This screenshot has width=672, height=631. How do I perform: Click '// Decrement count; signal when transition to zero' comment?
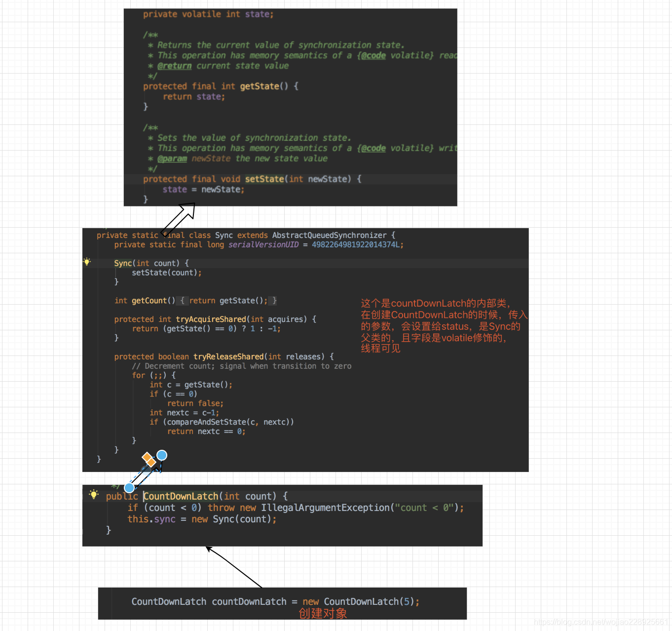tap(242, 366)
